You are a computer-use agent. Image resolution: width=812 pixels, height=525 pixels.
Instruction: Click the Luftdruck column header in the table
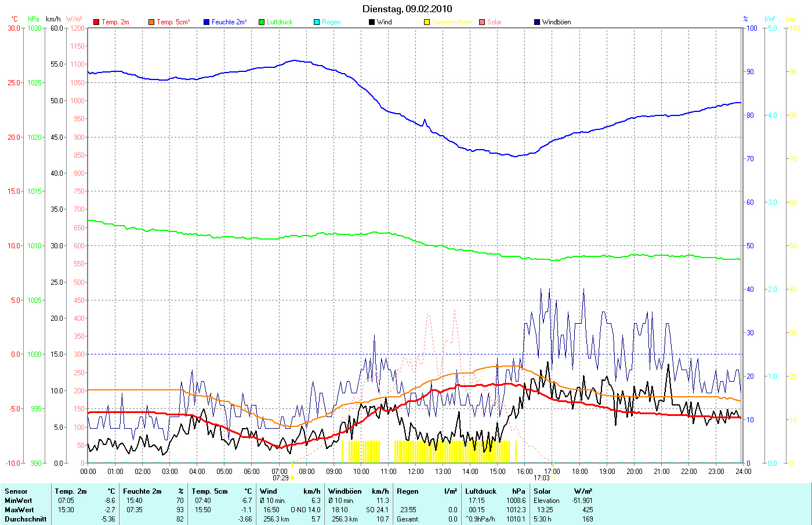pyautogui.click(x=481, y=491)
